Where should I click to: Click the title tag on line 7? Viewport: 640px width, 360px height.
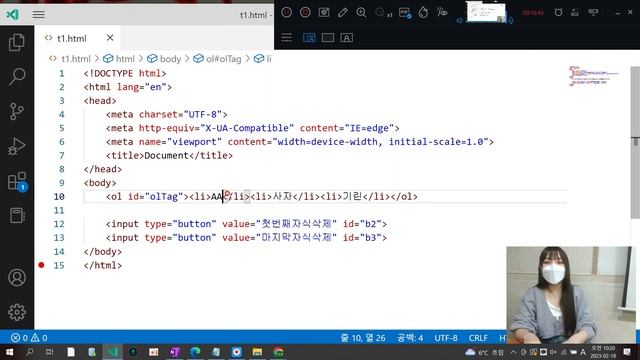[x=169, y=156]
